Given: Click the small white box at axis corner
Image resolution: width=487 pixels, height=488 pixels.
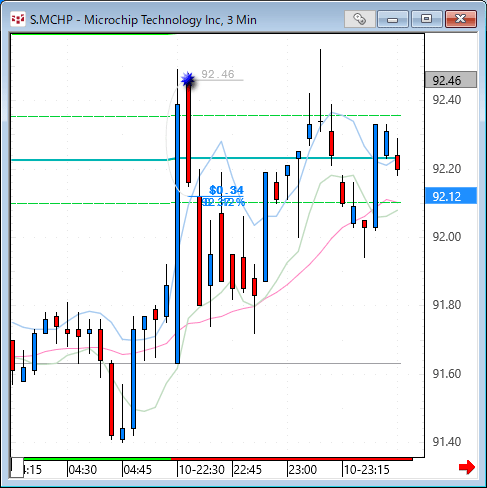Looking at the screenshot, I should coord(17,468).
